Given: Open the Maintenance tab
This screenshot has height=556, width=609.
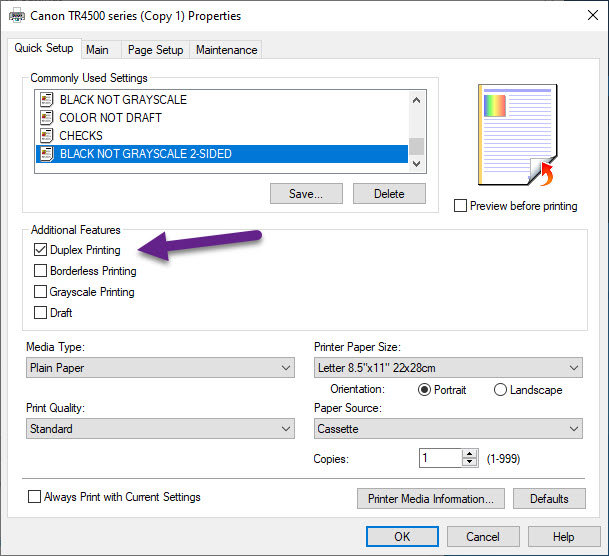Looking at the screenshot, I should point(226,50).
